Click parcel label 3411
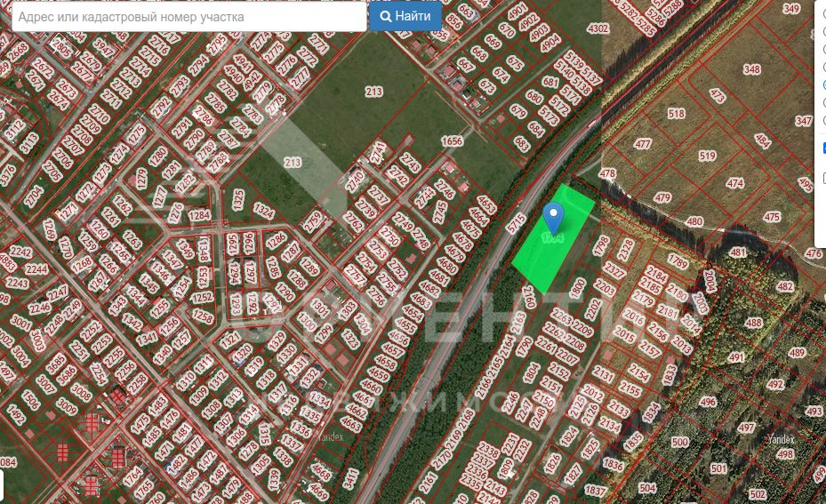 tap(350, 479)
